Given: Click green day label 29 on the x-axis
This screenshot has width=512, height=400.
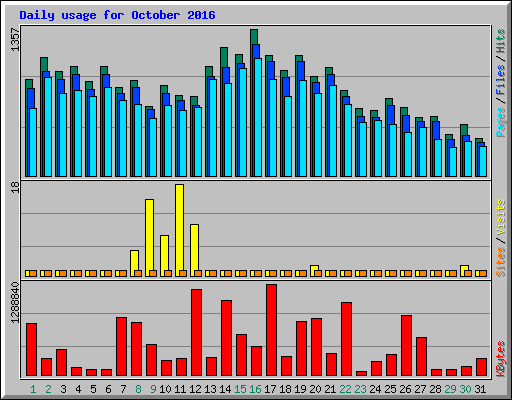Looking at the screenshot, I should (x=450, y=389).
